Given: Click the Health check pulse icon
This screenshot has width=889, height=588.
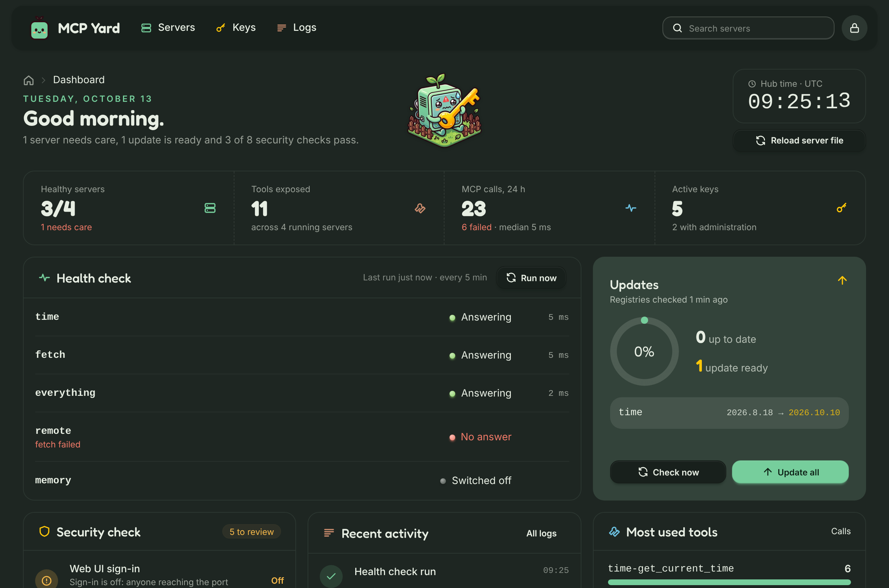Looking at the screenshot, I should click(44, 278).
